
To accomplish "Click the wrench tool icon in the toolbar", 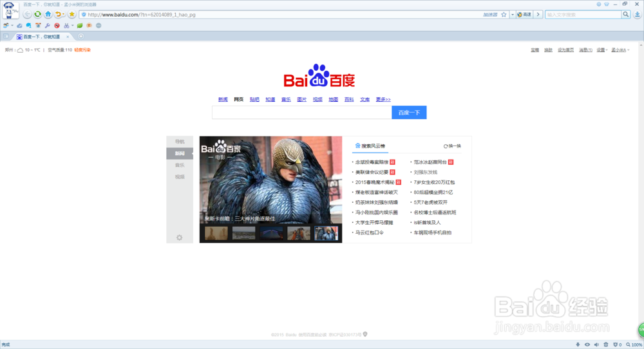I will 48,26.
